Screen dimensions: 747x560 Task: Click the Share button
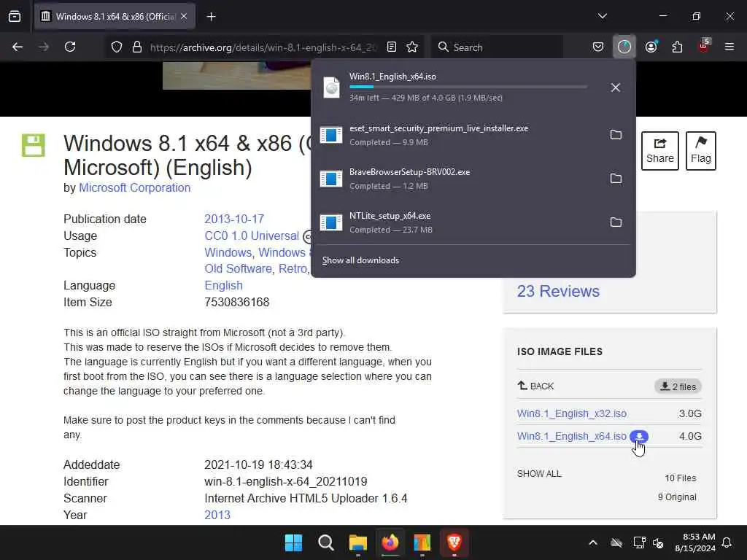659,150
